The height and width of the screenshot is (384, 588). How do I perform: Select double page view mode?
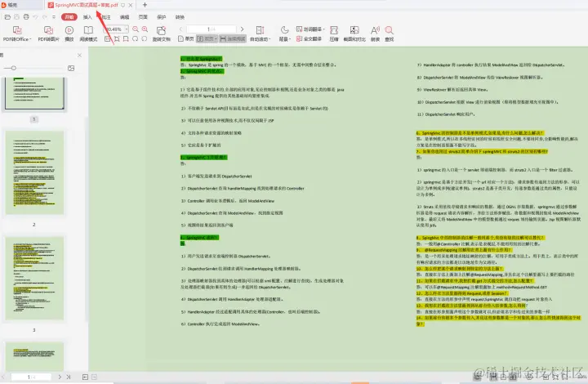point(207,38)
